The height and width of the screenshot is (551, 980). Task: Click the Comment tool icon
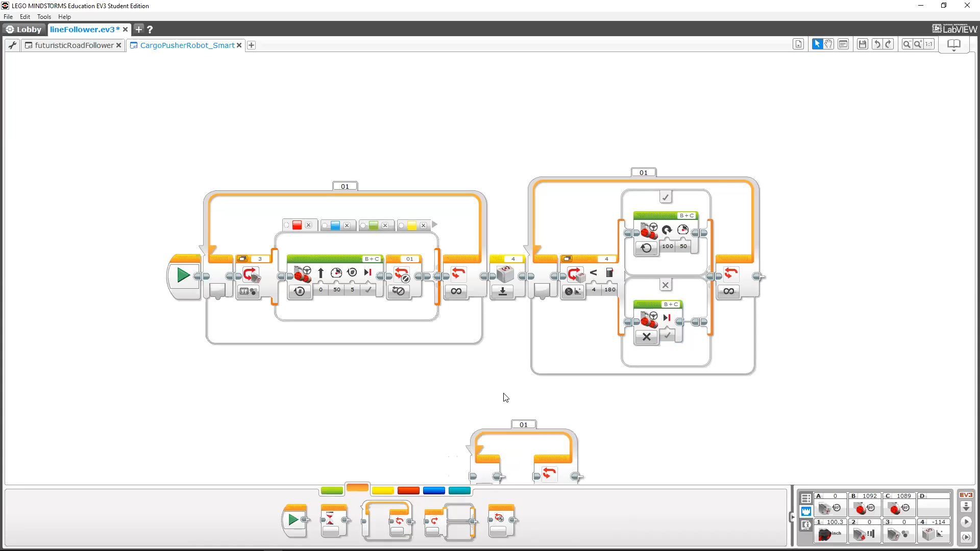pos(843,44)
